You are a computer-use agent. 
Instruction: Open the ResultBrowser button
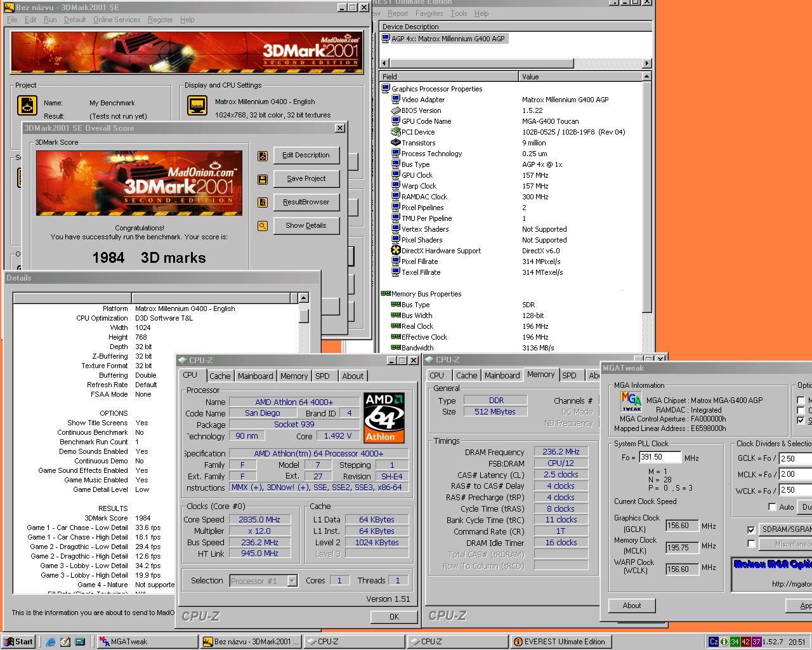(x=306, y=202)
